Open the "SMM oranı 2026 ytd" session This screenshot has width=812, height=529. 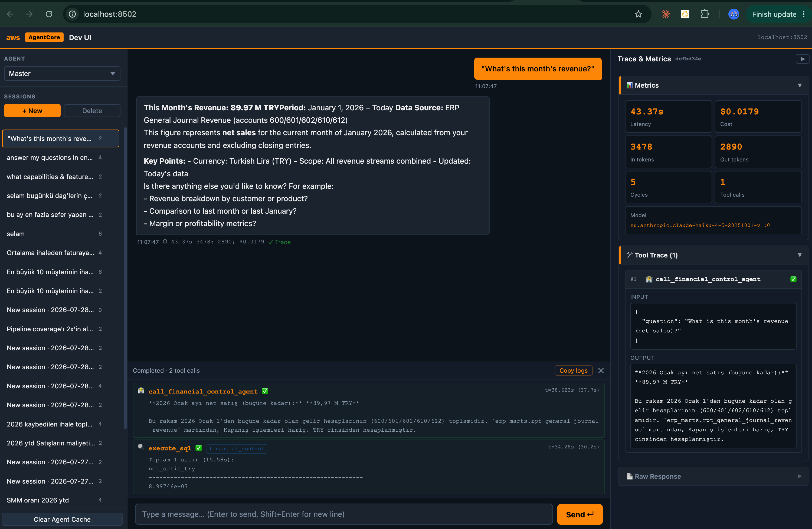pyautogui.click(x=61, y=500)
